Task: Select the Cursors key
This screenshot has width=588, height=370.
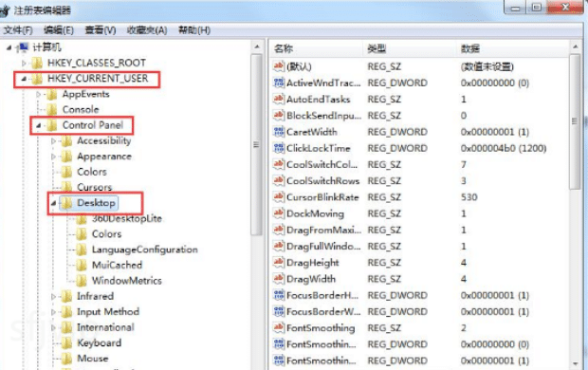Action: tap(95, 187)
